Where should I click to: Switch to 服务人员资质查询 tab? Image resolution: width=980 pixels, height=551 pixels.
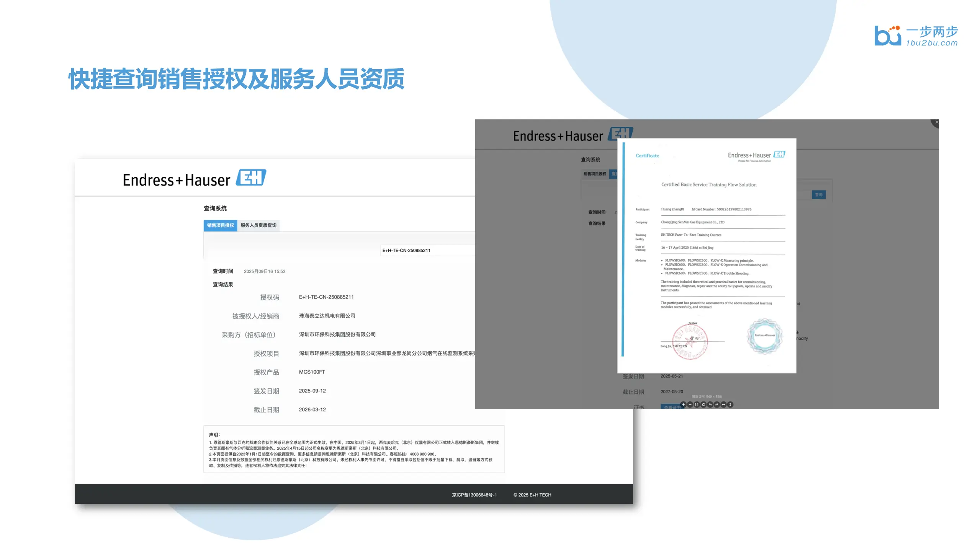(x=258, y=225)
